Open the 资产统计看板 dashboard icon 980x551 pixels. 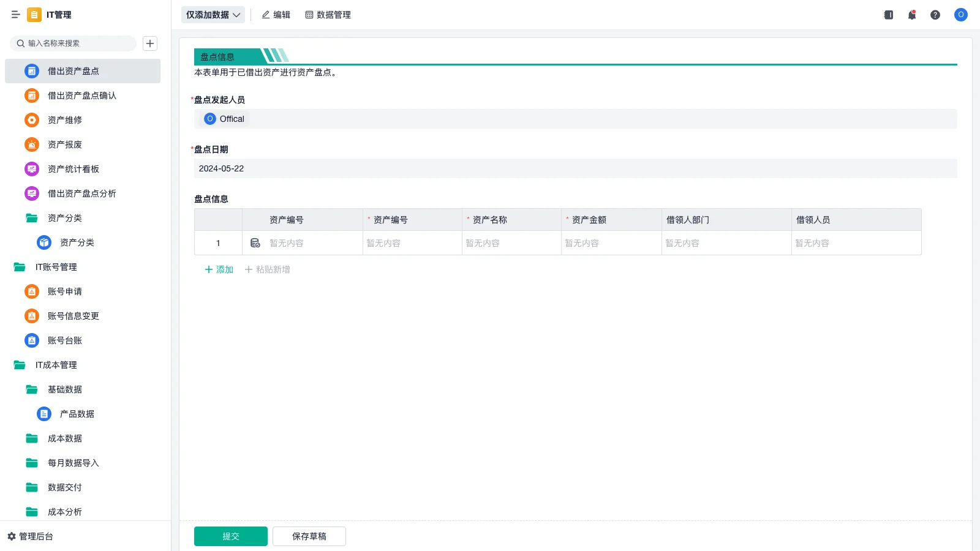pos(31,169)
